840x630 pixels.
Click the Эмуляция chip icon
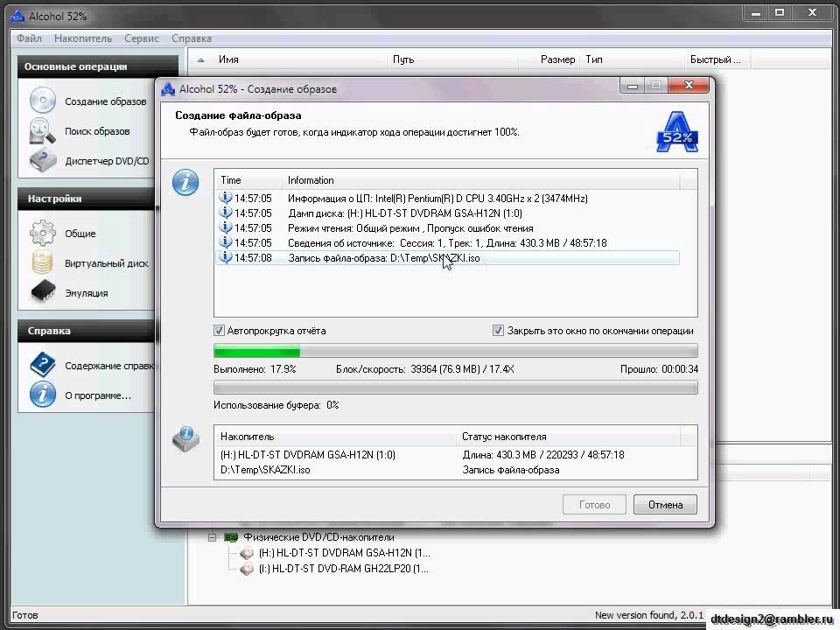43,292
